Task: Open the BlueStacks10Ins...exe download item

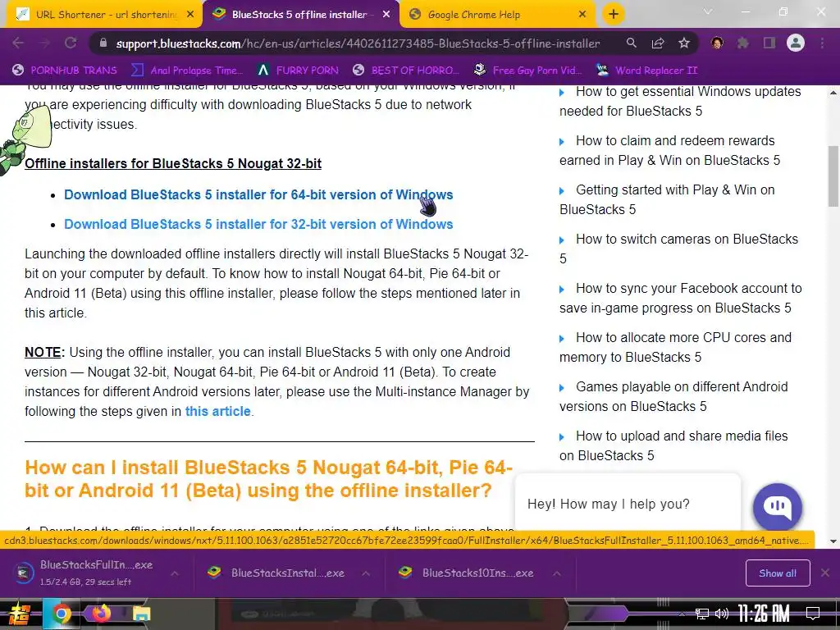Action: pos(468,573)
